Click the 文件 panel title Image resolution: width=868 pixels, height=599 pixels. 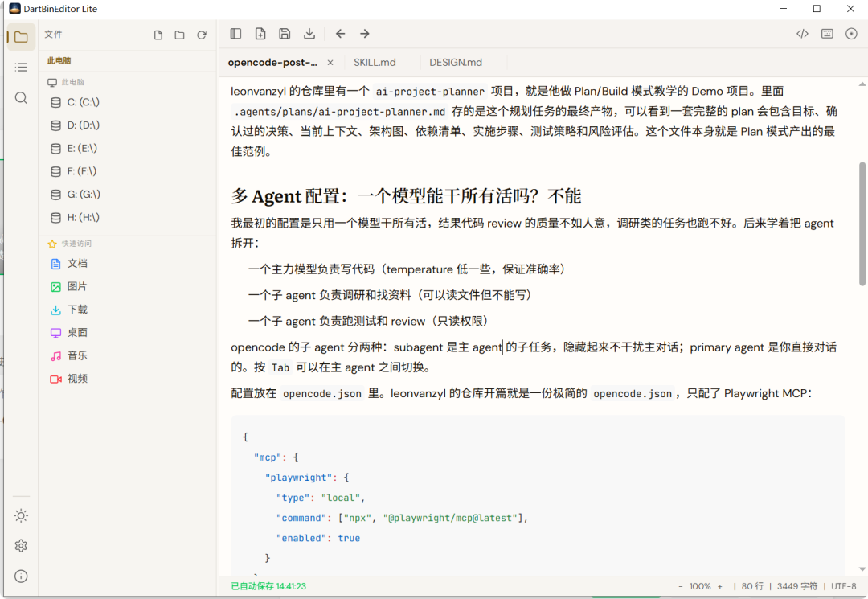[x=53, y=35]
